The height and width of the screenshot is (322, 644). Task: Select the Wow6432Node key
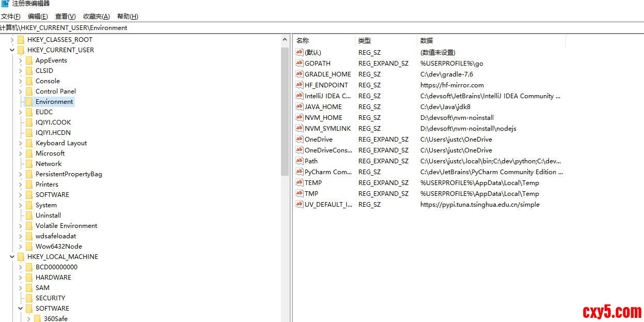[59, 247]
